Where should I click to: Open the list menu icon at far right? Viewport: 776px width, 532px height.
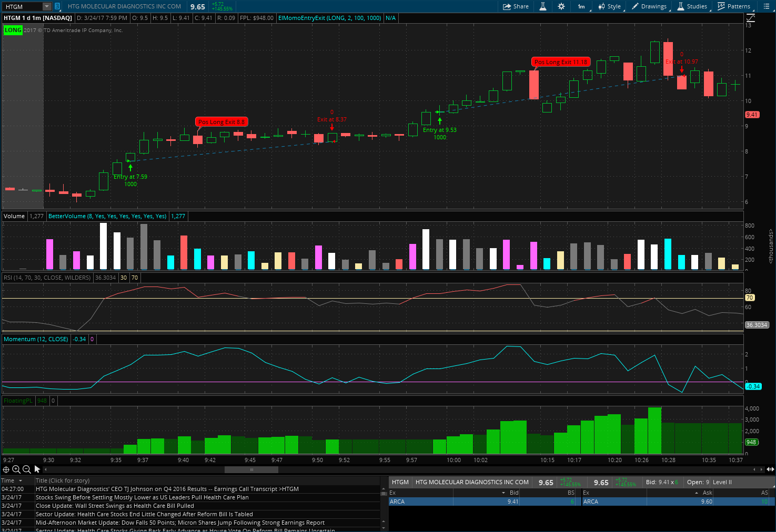[x=767, y=6]
